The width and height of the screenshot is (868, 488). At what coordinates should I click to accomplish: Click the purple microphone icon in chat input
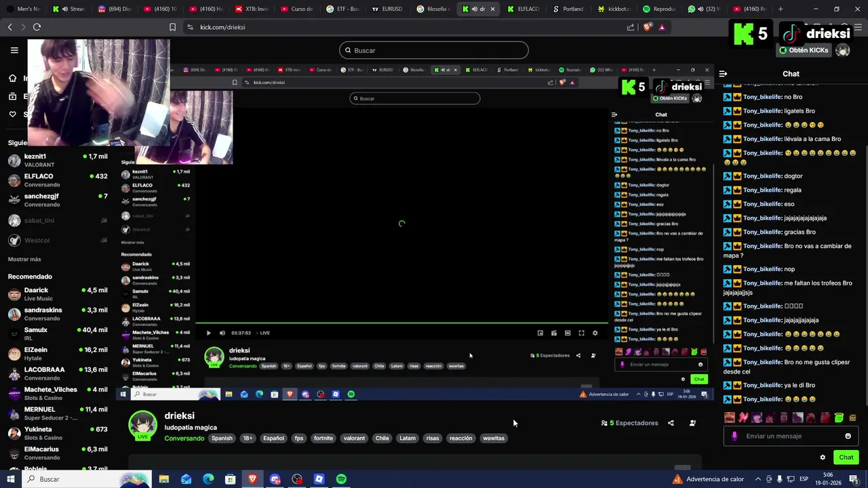pyautogui.click(x=734, y=436)
